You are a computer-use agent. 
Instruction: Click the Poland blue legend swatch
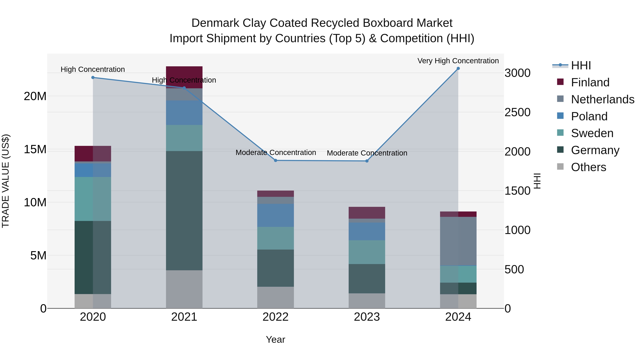560,116
